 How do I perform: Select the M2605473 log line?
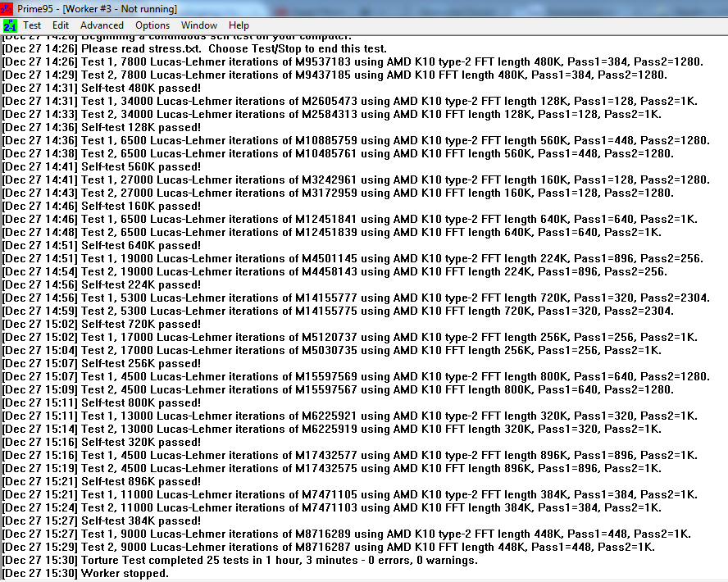pyautogui.click(x=350, y=101)
